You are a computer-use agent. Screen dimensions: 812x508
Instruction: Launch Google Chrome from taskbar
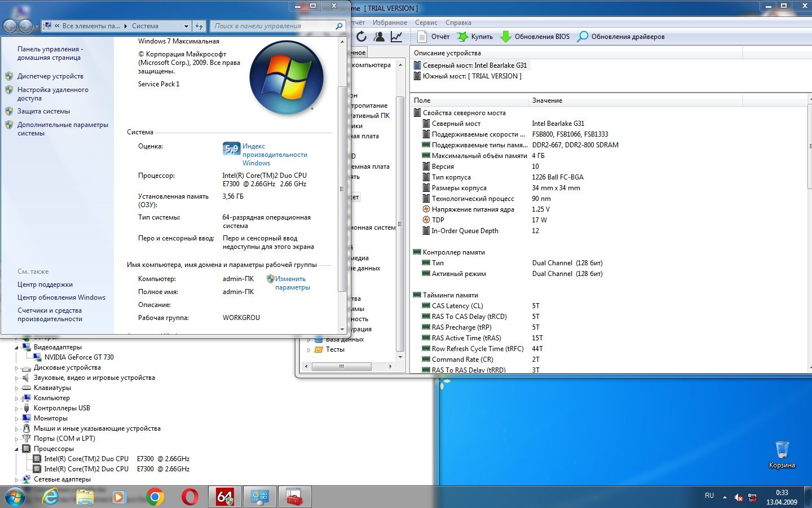pos(155,497)
